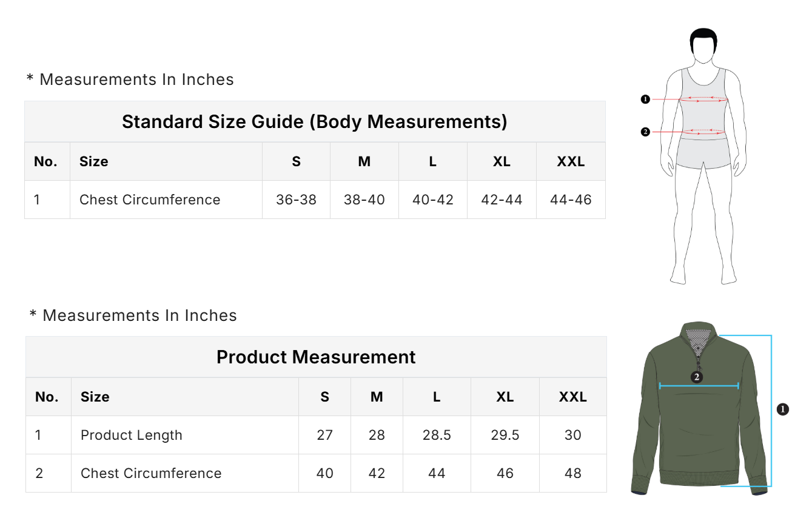Click marker 2 beside the body figure's waist
This screenshot has height=532, width=812.
pos(645,132)
